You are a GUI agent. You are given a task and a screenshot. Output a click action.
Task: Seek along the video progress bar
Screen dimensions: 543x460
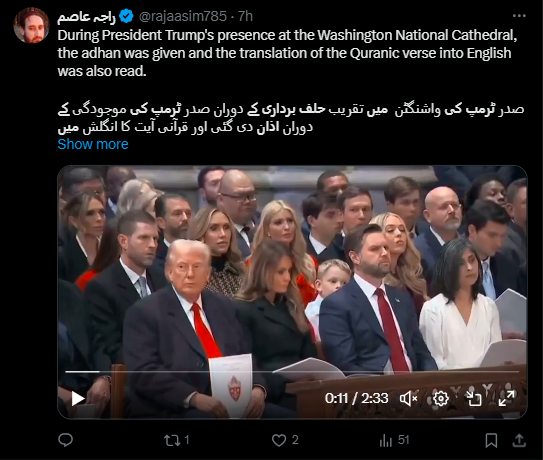292,372
